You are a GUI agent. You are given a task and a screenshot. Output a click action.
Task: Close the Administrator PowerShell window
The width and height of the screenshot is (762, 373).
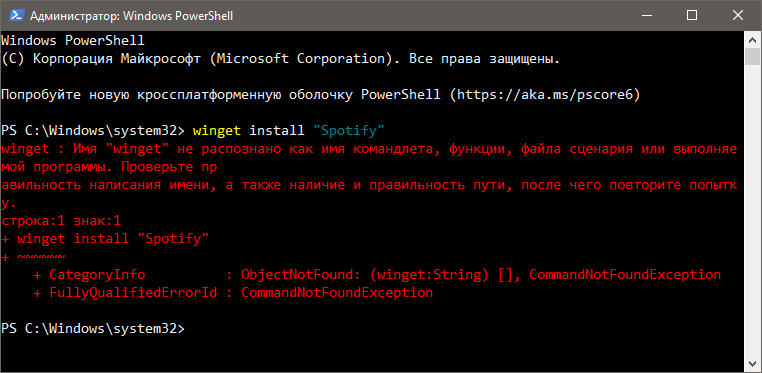pyautogui.click(x=737, y=16)
